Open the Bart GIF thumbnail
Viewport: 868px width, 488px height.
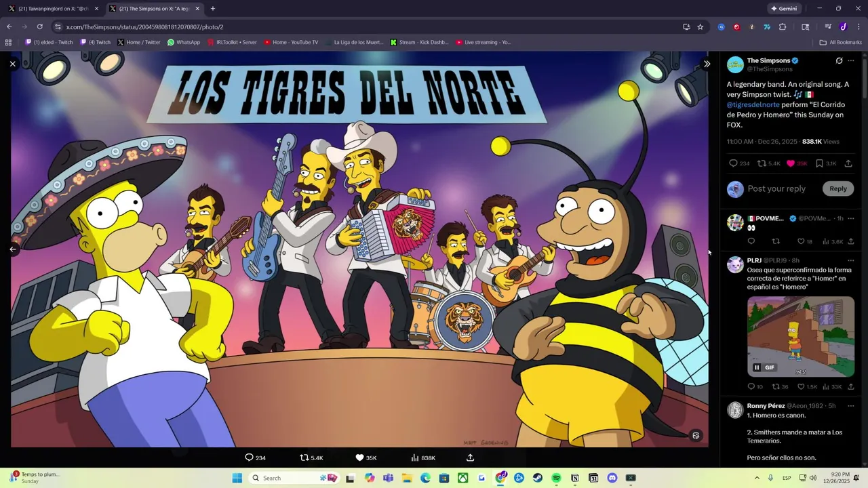801,336
